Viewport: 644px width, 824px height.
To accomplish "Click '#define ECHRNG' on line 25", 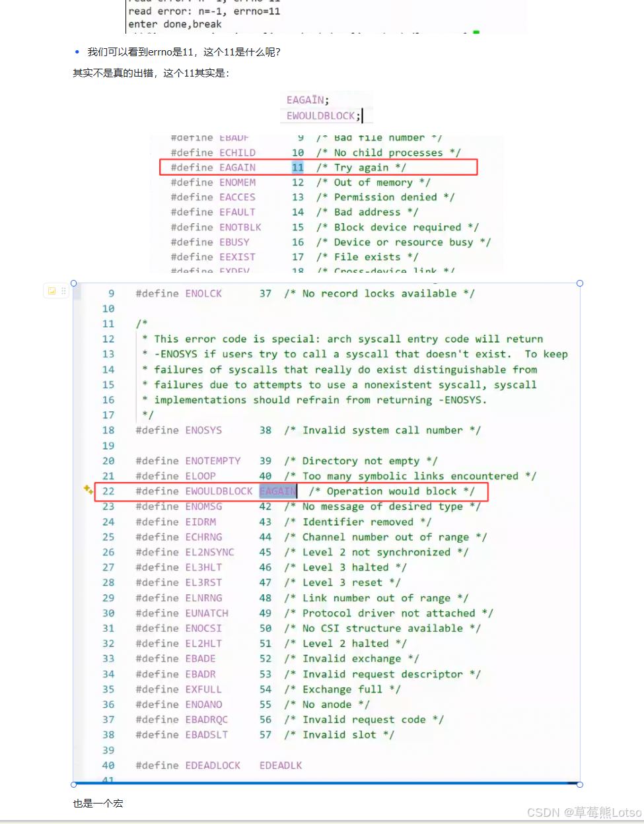I will point(179,537).
